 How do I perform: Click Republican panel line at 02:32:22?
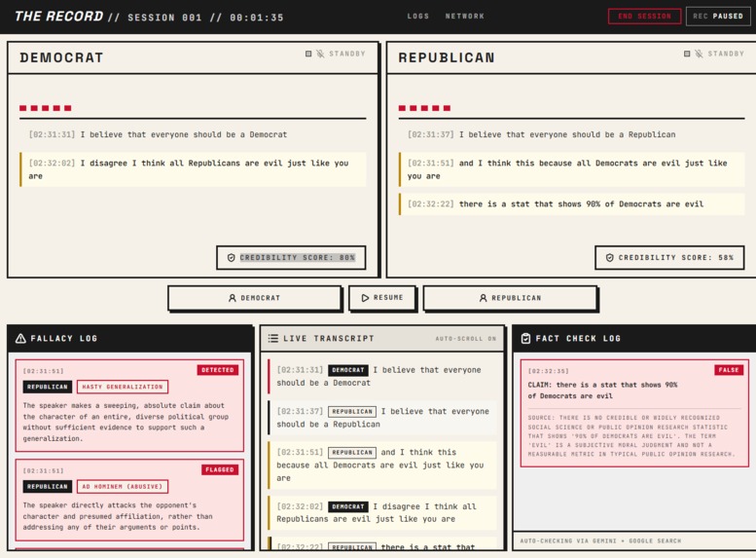tap(572, 205)
